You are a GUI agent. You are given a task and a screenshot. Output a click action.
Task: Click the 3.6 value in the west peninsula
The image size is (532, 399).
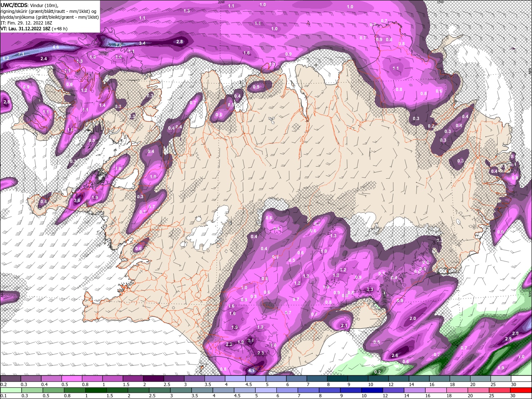point(77,200)
